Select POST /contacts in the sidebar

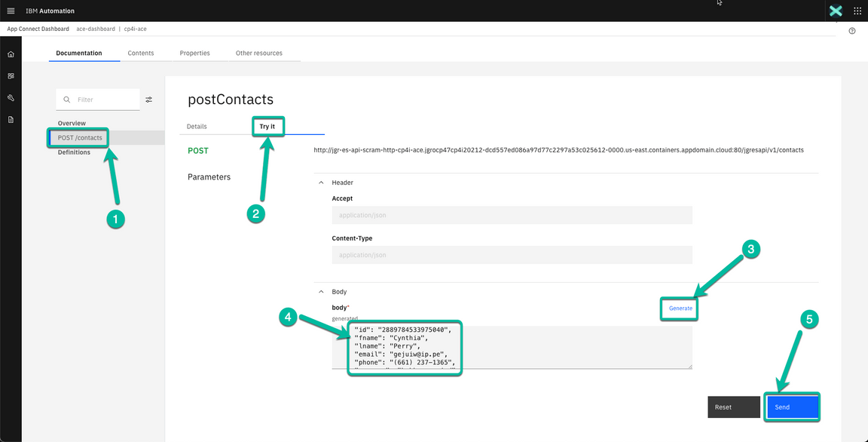point(78,137)
